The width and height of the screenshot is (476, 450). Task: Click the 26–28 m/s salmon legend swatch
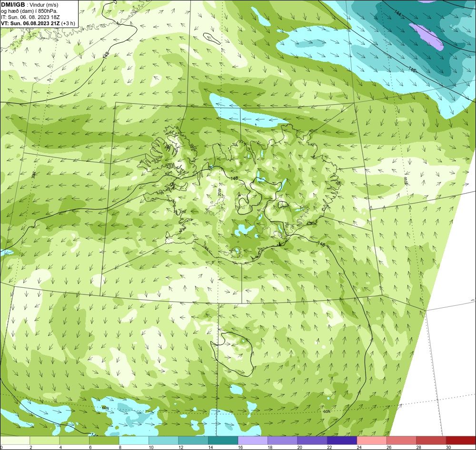tap(402, 440)
